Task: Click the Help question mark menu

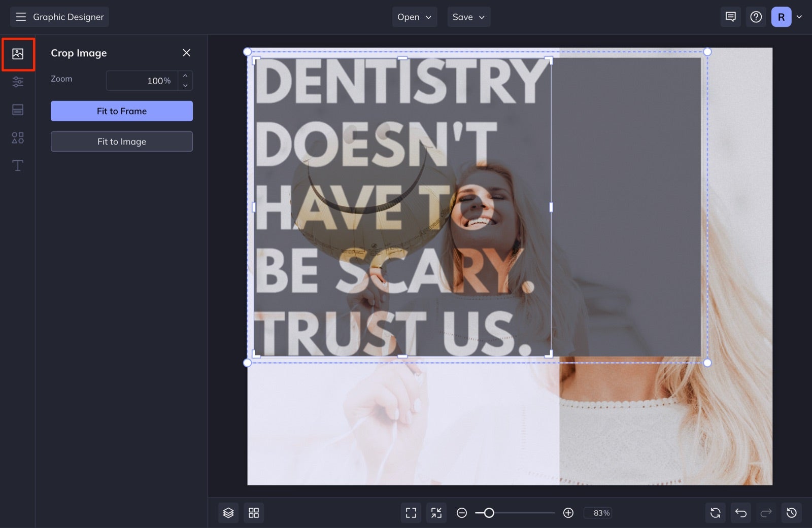Action: (x=756, y=17)
